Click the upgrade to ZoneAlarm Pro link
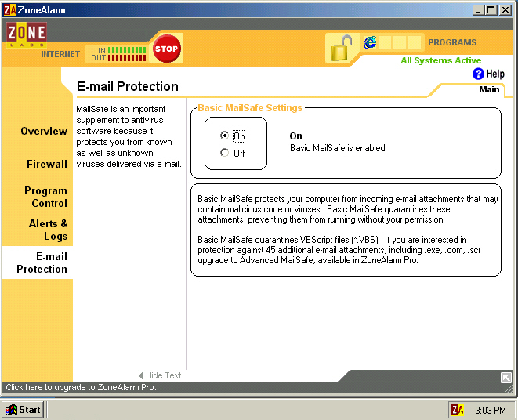This screenshot has width=518, height=420. pyautogui.click(x=81, y=387)
